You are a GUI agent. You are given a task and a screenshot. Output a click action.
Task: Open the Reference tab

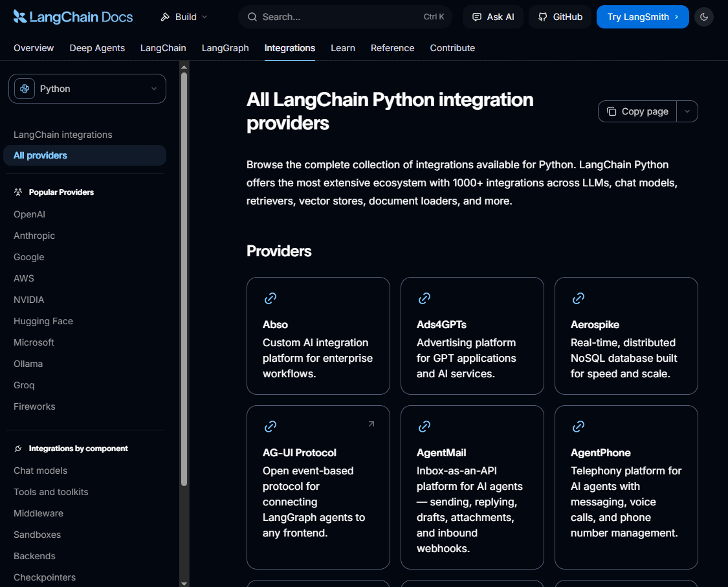coord(392,48)
